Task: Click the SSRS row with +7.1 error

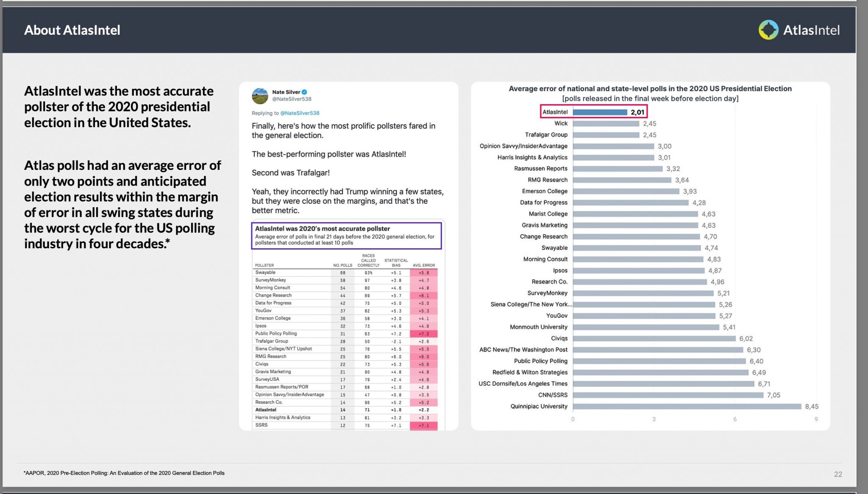Action: (345, 425)
